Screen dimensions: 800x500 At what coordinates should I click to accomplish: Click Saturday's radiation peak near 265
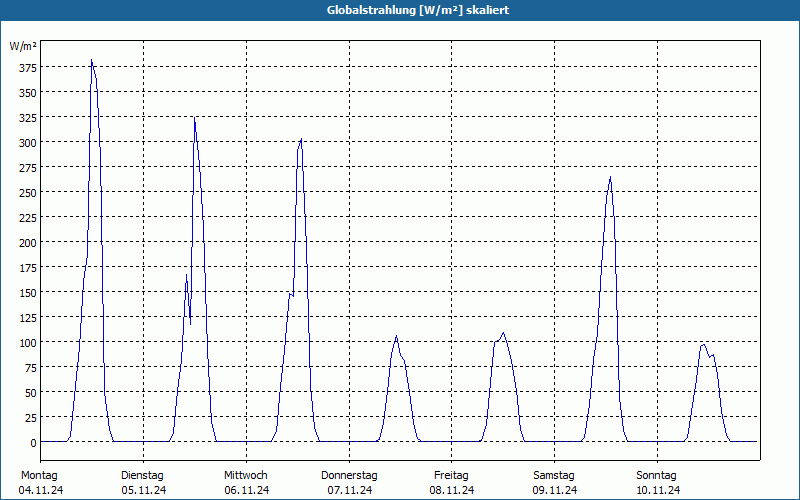click(610, 177)
